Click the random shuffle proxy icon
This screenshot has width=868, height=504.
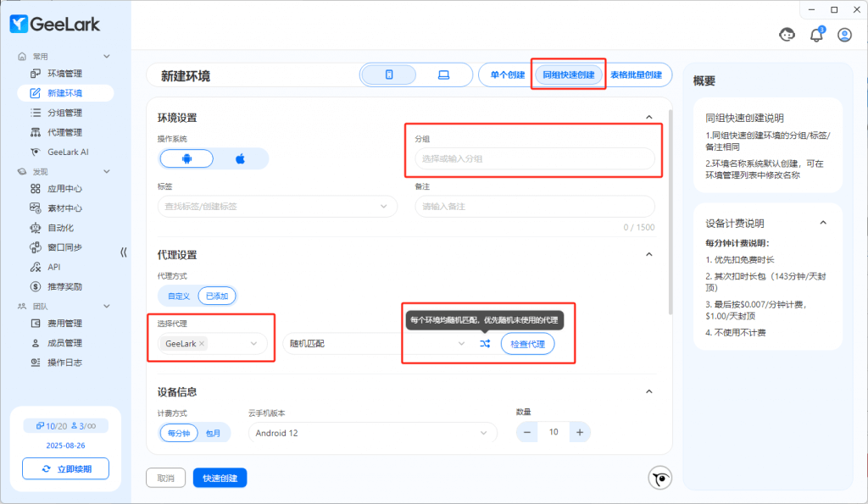click(x=485, y=344)
